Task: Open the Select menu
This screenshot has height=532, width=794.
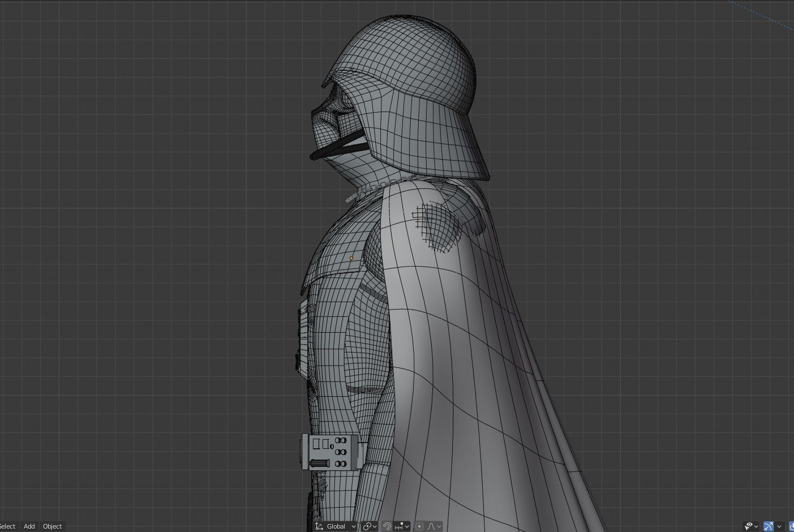Action: pos(8,526)
